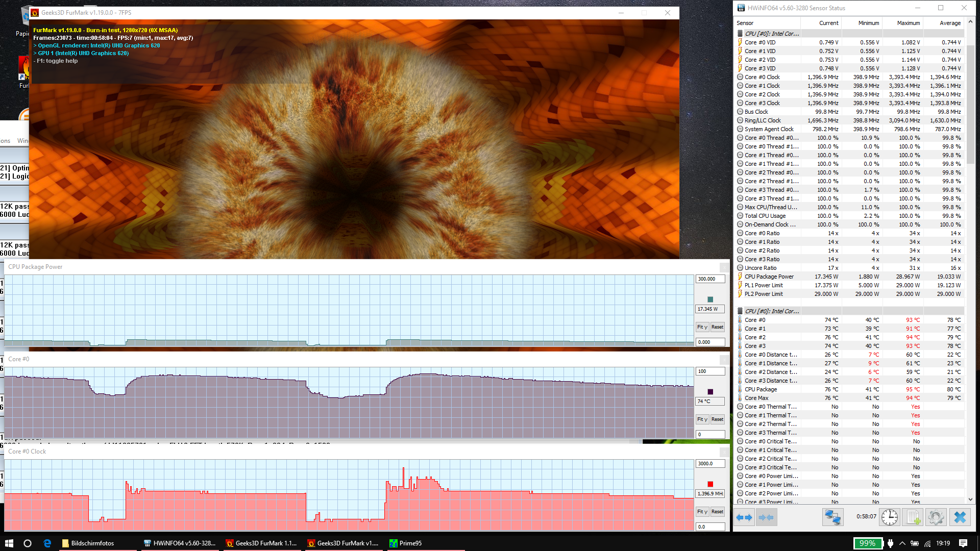
Task: Click teal color swatch of CPU Package Power graph
Action: [x=710, y=299]
